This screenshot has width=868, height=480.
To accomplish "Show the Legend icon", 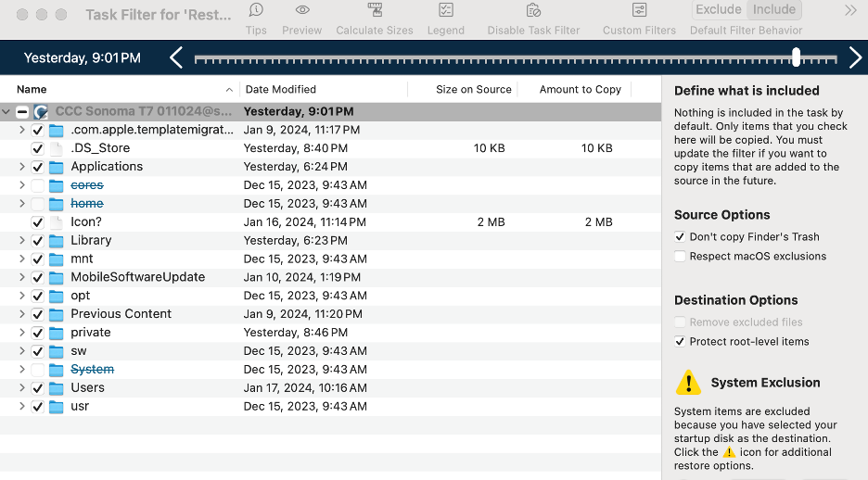I will pyautogui.click(x=445, y=10).
